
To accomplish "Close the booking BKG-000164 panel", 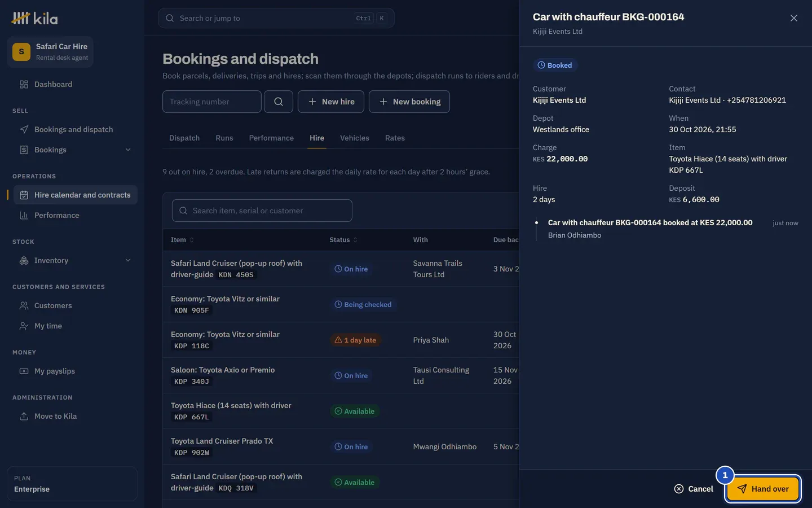I will coord(794,18).
